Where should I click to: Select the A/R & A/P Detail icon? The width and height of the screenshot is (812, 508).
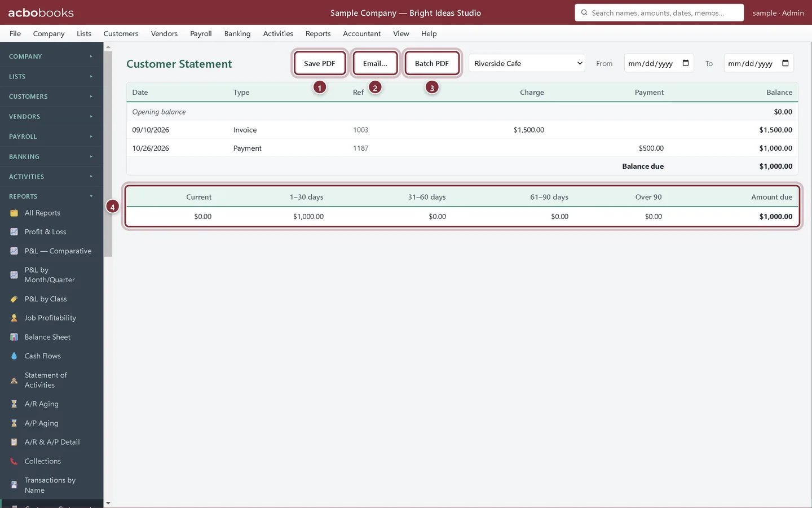14,442
